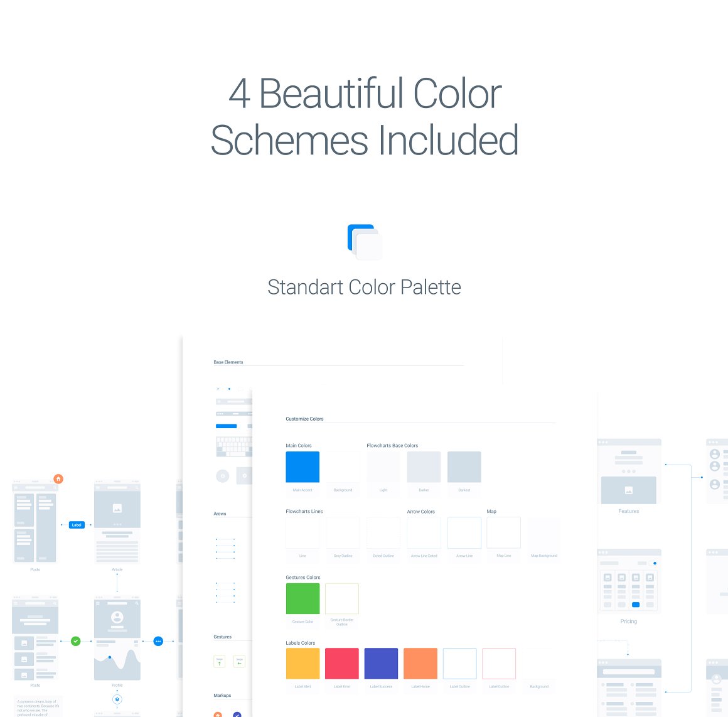Click the outlined cube icon below Profile
728x717 pixels.
pos(117,699)
